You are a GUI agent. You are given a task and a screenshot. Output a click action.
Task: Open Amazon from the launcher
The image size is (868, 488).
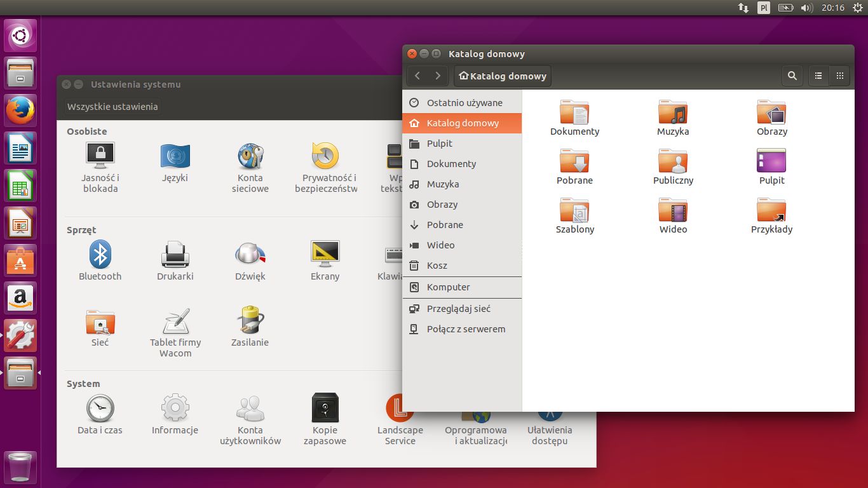click(20, 298)
